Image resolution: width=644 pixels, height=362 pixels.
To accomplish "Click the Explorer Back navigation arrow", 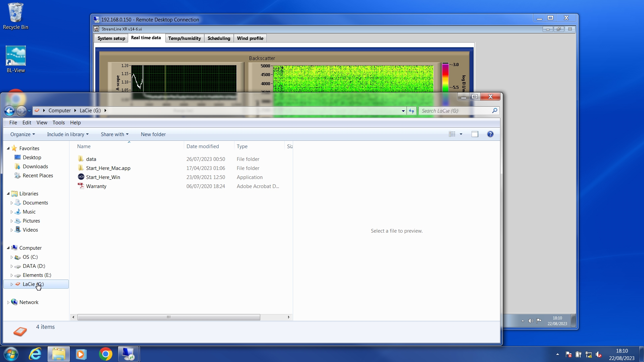I will click(x=9, y=111).
